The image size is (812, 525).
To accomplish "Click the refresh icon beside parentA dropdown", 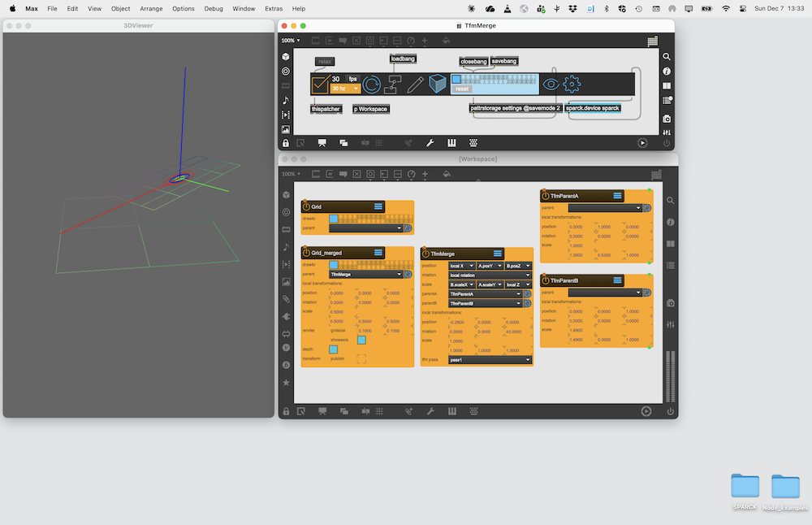I will pos(527,293).
